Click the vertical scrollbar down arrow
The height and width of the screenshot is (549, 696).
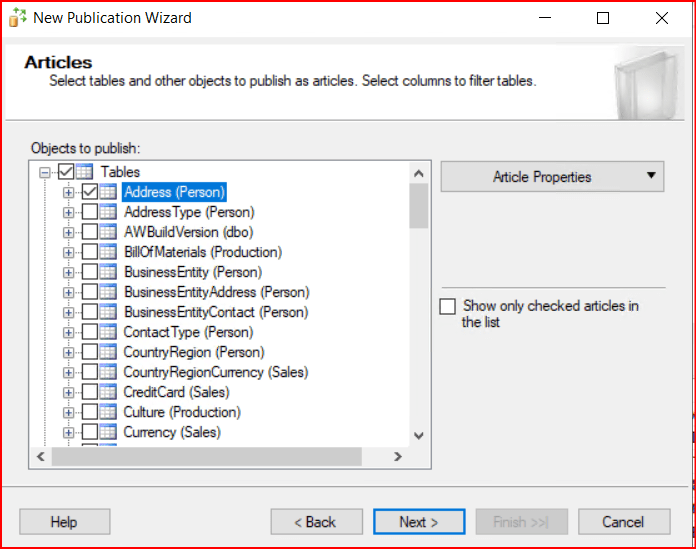pos(418,436)
